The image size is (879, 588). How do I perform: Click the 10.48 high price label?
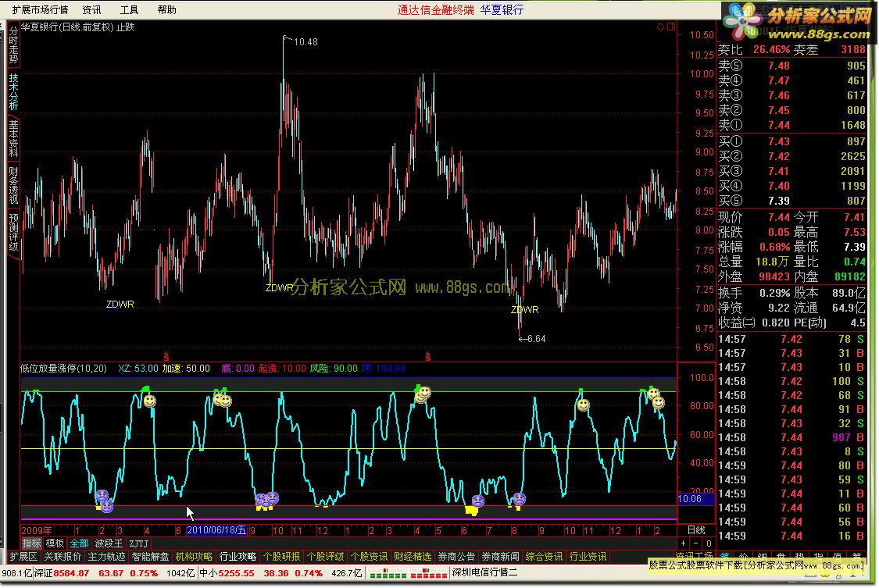[306, 42]
